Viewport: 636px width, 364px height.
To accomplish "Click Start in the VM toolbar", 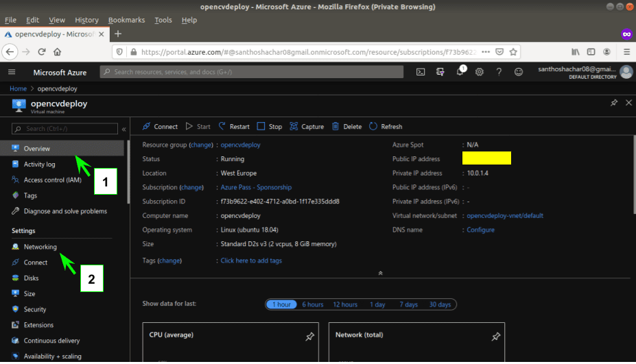I will click(x=198, y=126).
